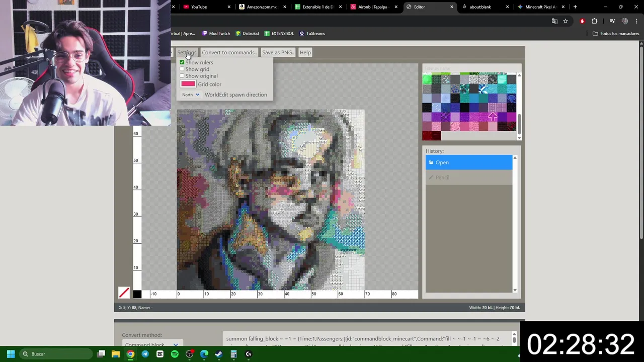Screen dimensions: 644x362
Task: Bookmark this page with the star icon
Action: pyautogui.click(x=566, y=21)
